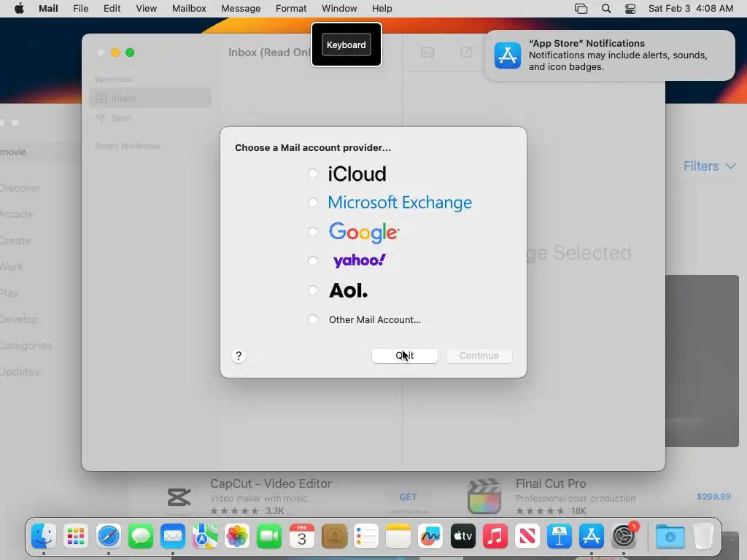747x560 pixels.
Task: Select the iCloud radio button
Action: (x=312, y=174)
